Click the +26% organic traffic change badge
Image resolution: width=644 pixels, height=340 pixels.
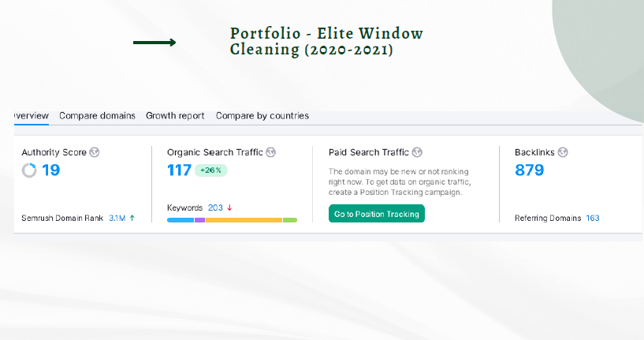pyautogui.click(x=212, y=170)
